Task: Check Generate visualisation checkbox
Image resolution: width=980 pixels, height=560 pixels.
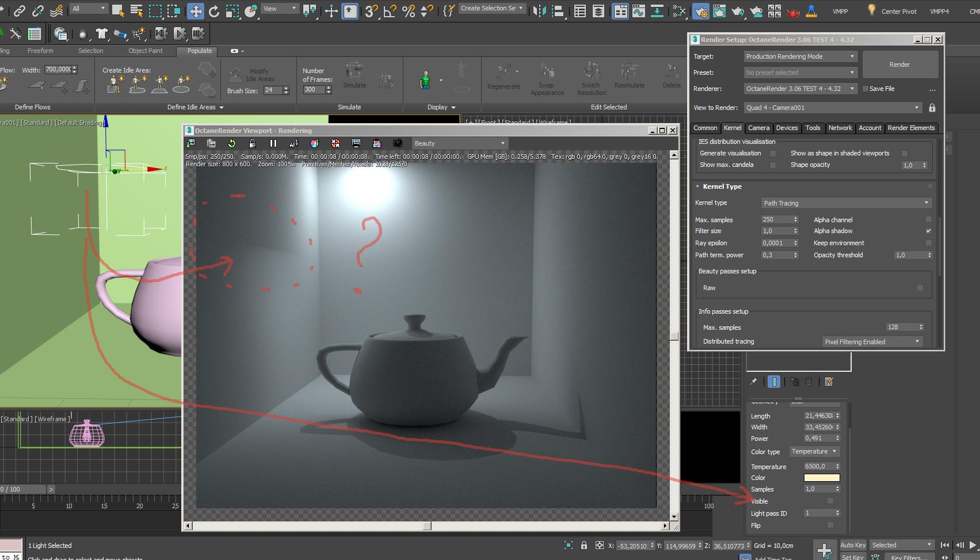Action: [773, 153]
